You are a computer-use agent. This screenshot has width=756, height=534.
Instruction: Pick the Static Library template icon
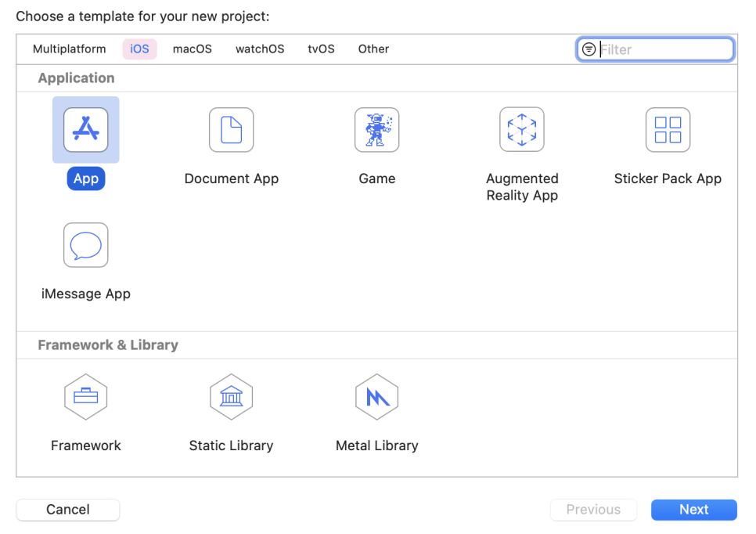pyautogui.click(x=232, y=397)
